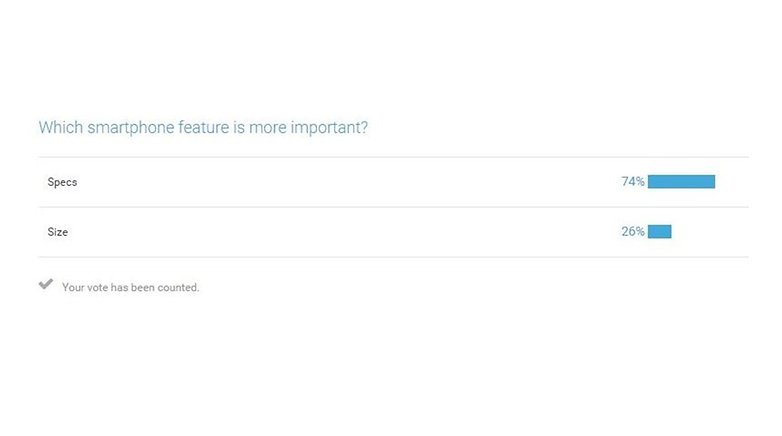Click the gray checkmark icon
Viewport: 782px width, 436px height.
point(46,284)
